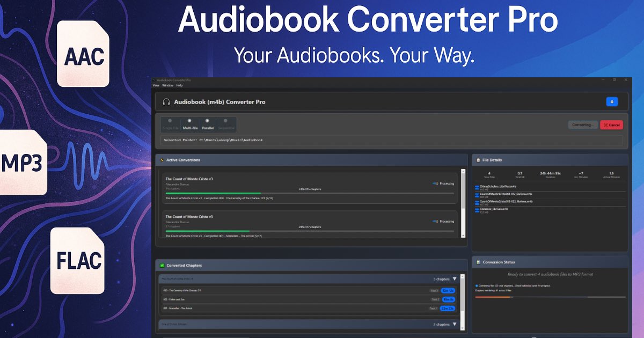
Task: Click the 0.7 Total GB stat
Action: [x=519, y=173]
